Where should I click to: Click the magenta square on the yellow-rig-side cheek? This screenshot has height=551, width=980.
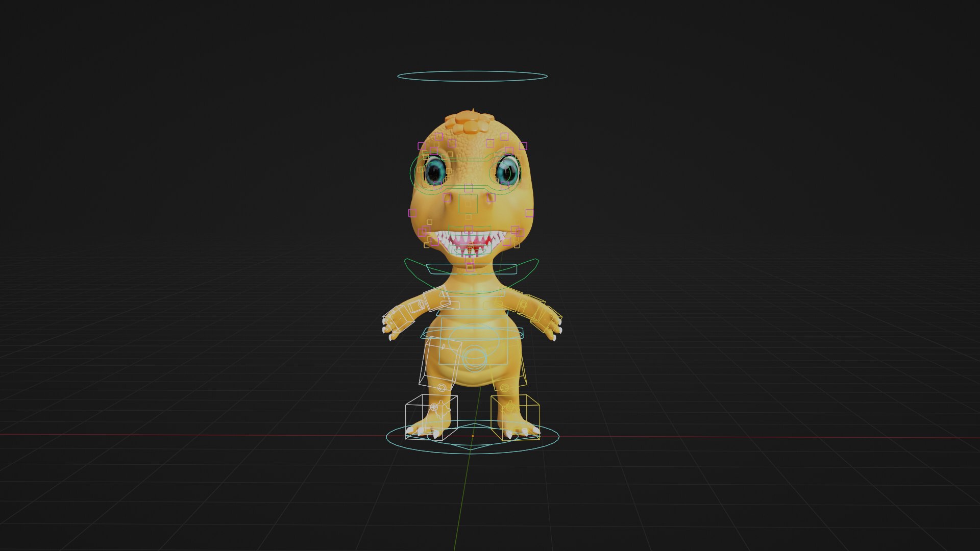click(529, 213)
